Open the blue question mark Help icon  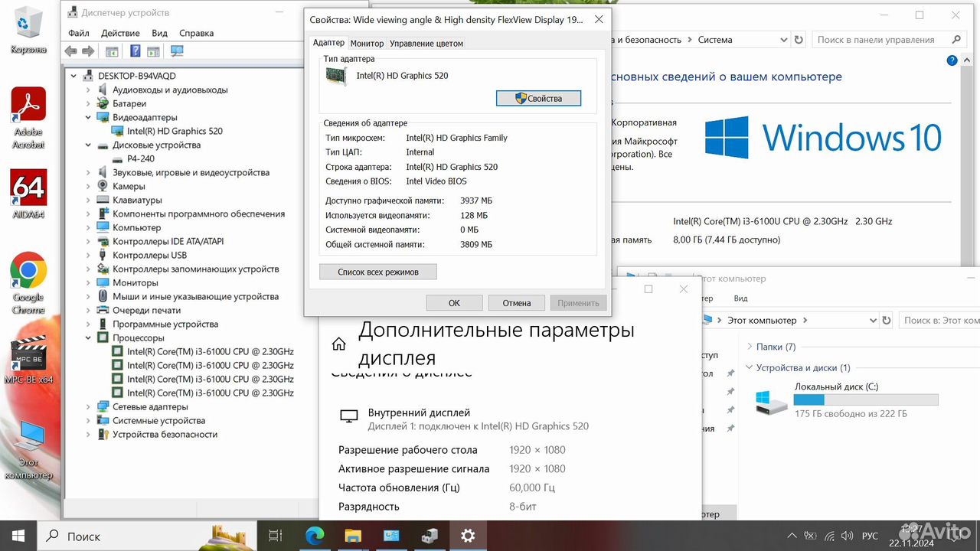pos(135,51)
